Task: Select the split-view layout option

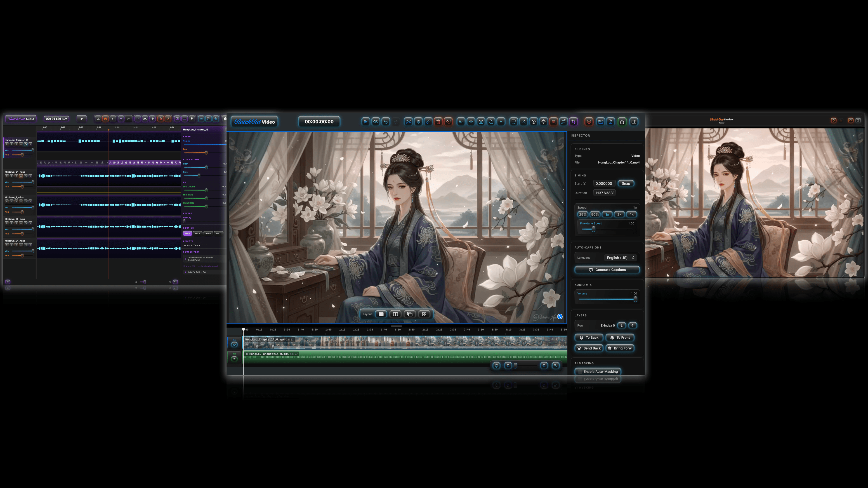Action: 395,314
